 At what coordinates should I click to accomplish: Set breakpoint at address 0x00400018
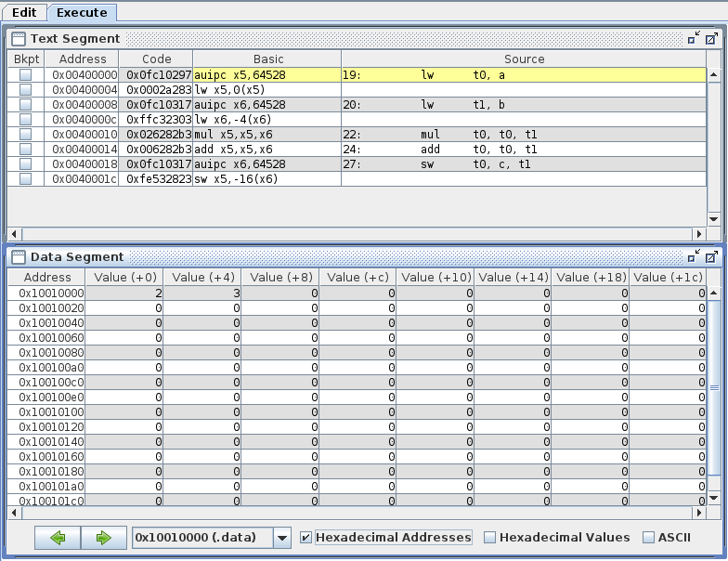(x=26, y=163)
